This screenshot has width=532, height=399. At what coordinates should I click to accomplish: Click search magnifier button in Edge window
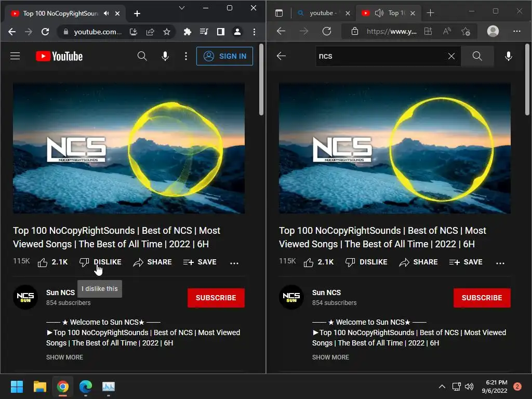(x=477, y=56)
